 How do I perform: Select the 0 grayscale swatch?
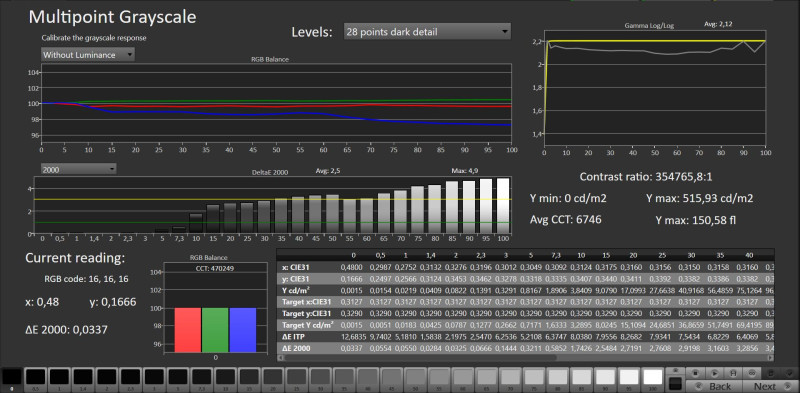[x=12, y=379]
